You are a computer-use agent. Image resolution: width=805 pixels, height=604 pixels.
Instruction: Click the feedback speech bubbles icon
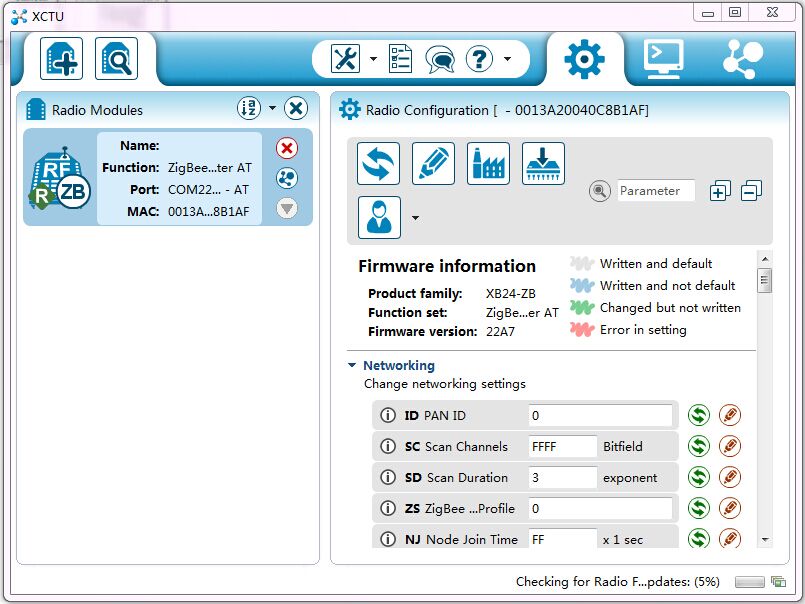point(440,59)
